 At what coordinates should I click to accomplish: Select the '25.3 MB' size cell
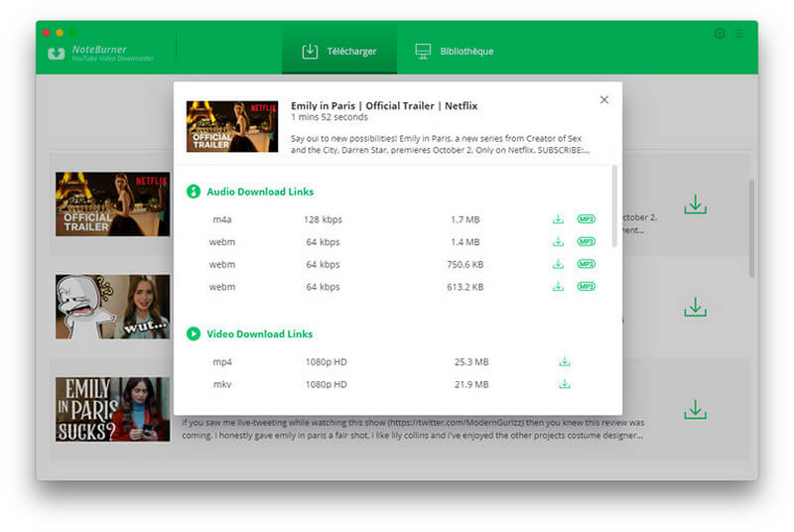pos(471,362)
